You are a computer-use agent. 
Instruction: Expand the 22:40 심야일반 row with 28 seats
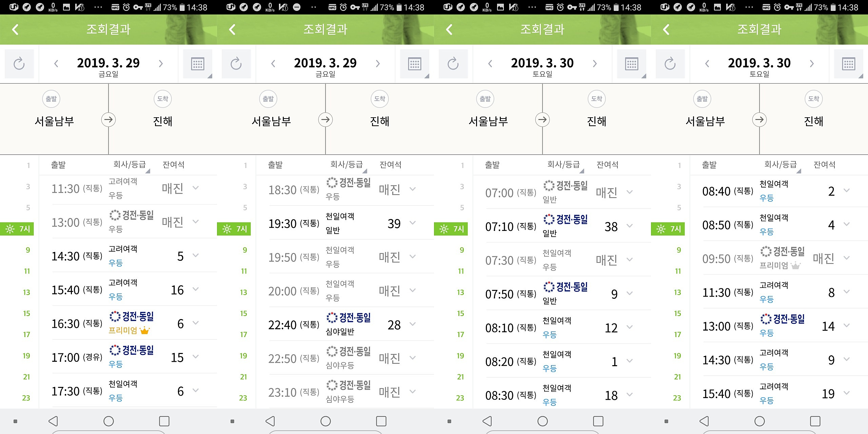(413, 324)
